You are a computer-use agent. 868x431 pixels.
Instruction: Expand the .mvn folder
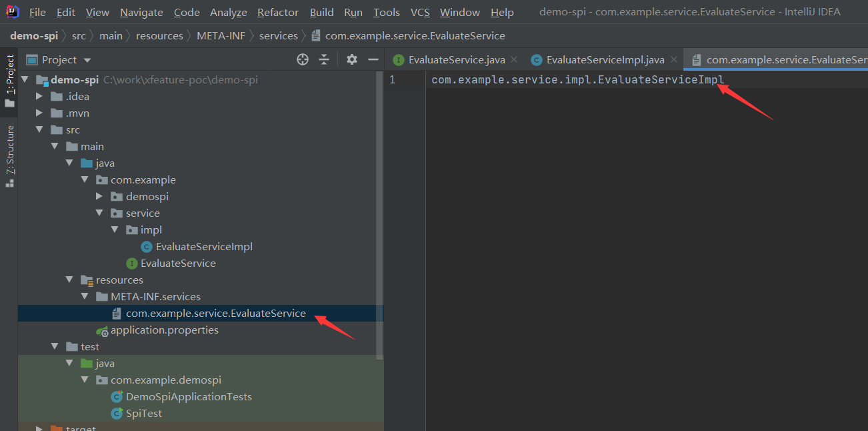pyautogui.click(x=40, y=113)
